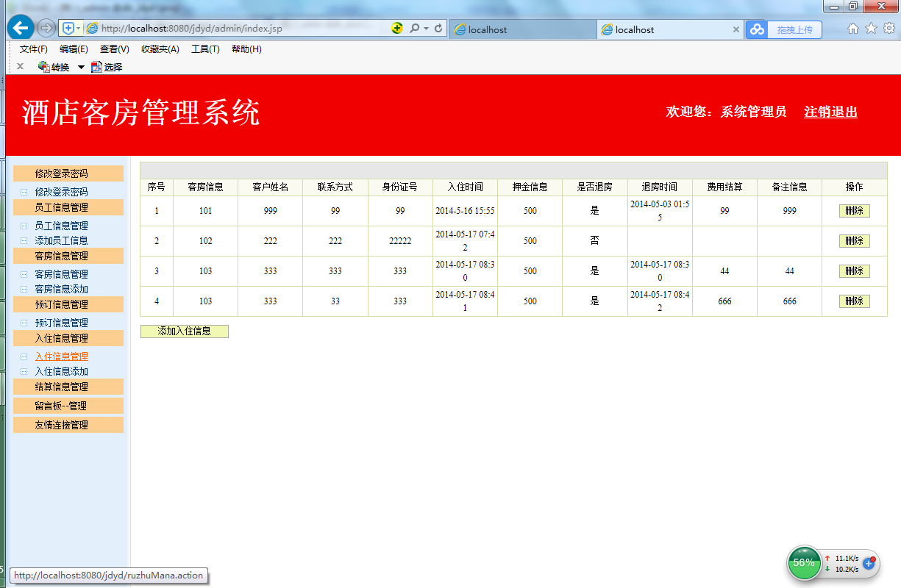Click the 留言板--管理 section header

click(x=68, y=406)
